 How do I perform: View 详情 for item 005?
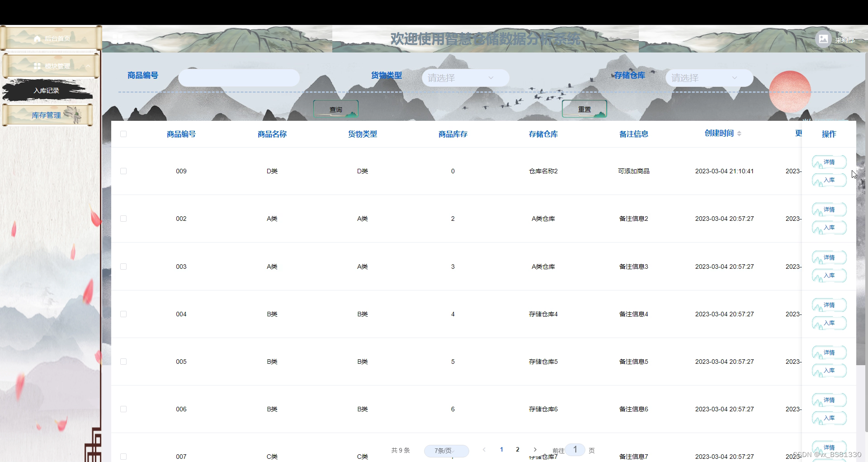(x=829, y=352)
